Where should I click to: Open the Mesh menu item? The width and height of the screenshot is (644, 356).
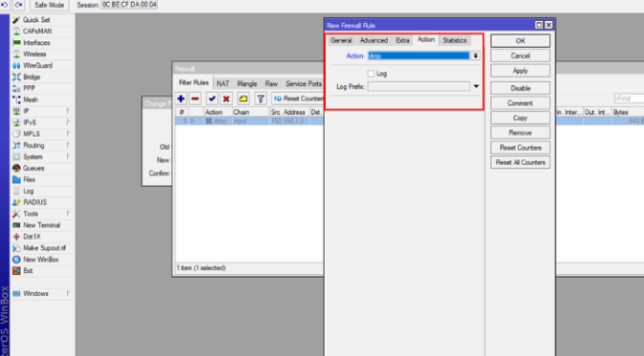coord(30,99)
